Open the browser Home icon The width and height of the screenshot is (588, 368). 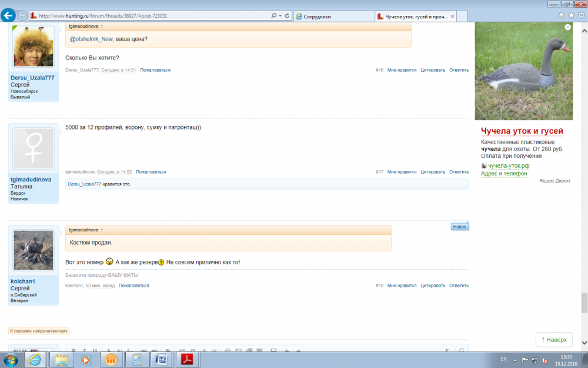click(562, 16)
